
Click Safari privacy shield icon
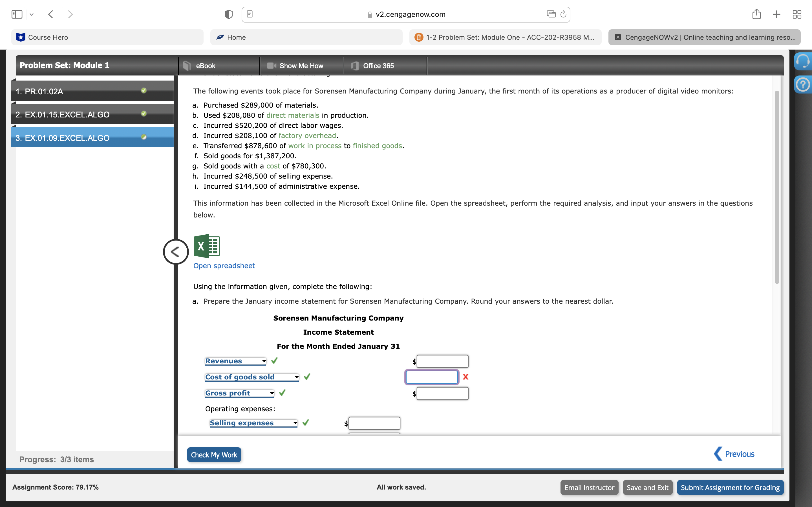coord(228,14)
